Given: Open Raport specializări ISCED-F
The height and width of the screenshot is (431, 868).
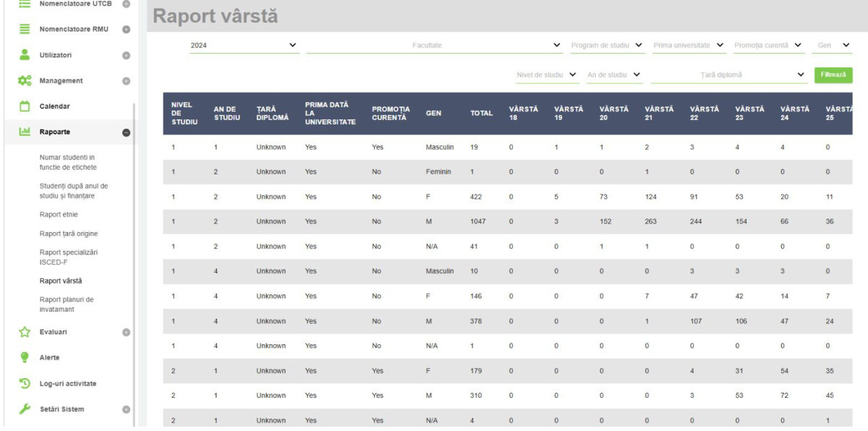Looking at the screenshot, I should click(x=68, y=257).
